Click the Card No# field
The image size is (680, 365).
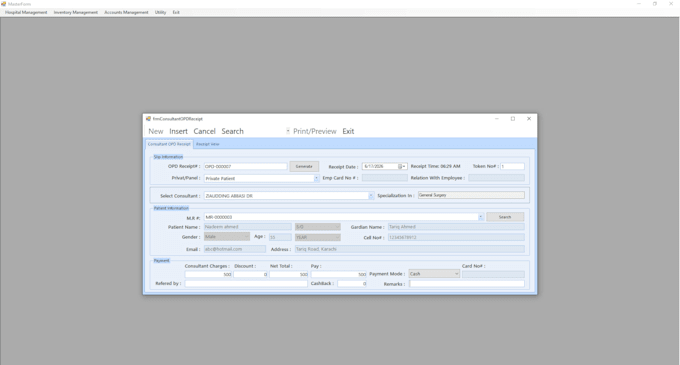tap(493, 274)
